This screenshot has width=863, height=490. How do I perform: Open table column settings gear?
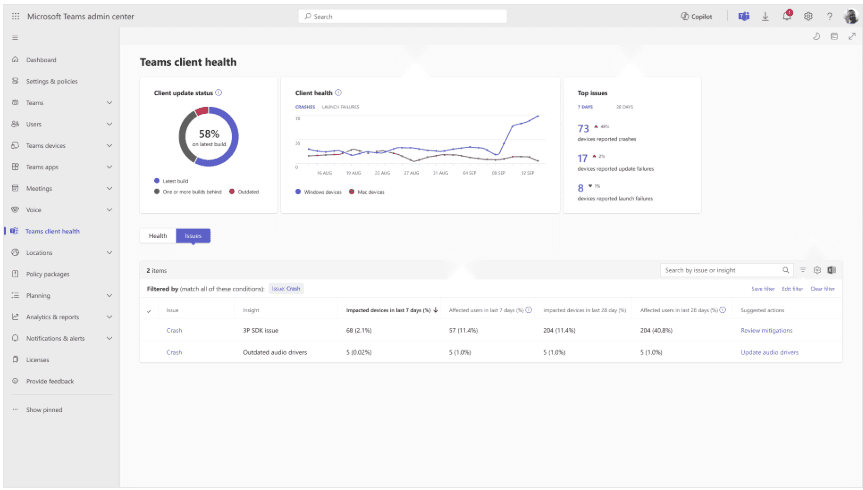[817, 270]
